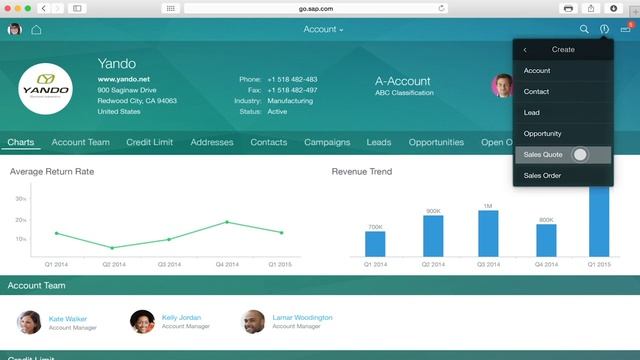The width and height of the screenshot is (640, 360).
Task: Click the A-Account classification text
Action: (x=402, y=81)
